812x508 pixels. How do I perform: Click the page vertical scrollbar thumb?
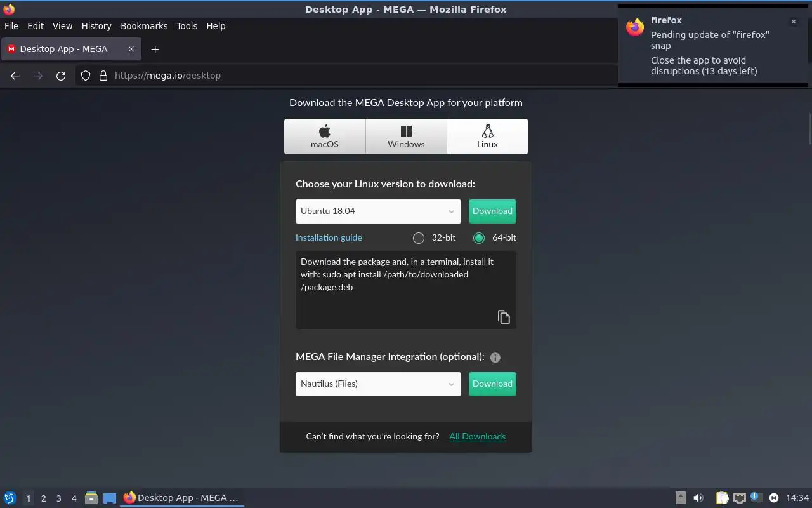click(809, 129)
